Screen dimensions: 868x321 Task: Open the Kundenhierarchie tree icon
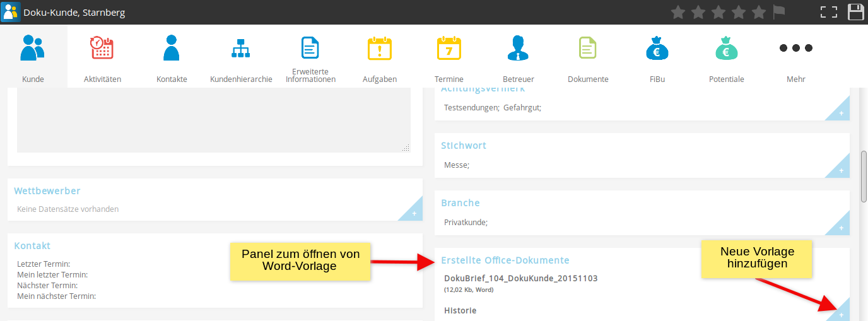pyautogui.click(x=241, y=48)
